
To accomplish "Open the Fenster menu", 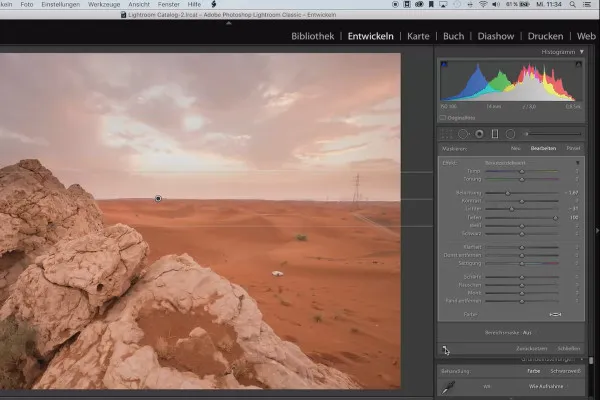I will click(x=168, y=5).
